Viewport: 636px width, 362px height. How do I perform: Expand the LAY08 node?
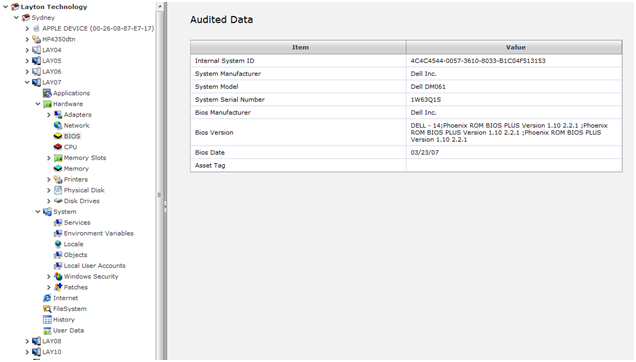pos(27,341)
